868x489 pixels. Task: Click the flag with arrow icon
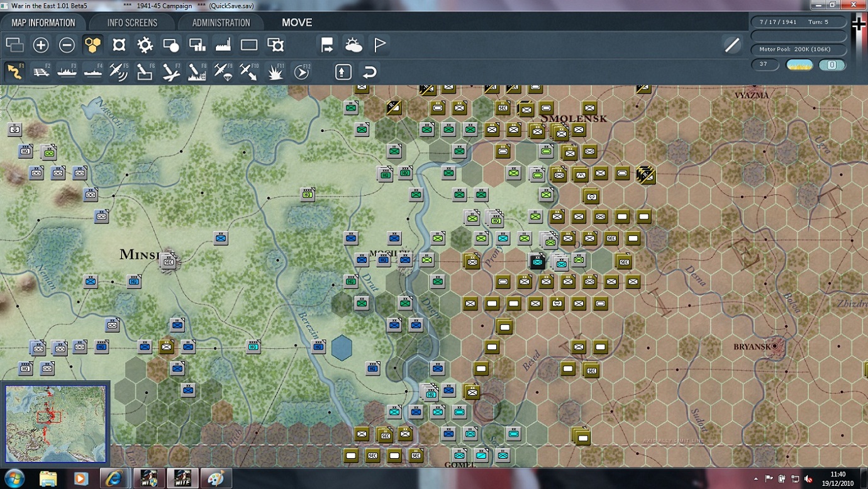(327, 45)
